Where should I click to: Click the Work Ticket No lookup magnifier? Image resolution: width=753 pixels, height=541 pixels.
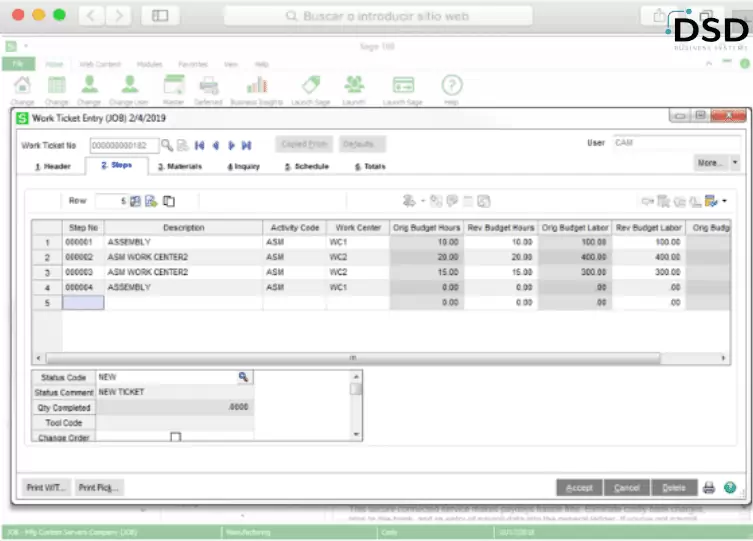[x=168, y=145]
